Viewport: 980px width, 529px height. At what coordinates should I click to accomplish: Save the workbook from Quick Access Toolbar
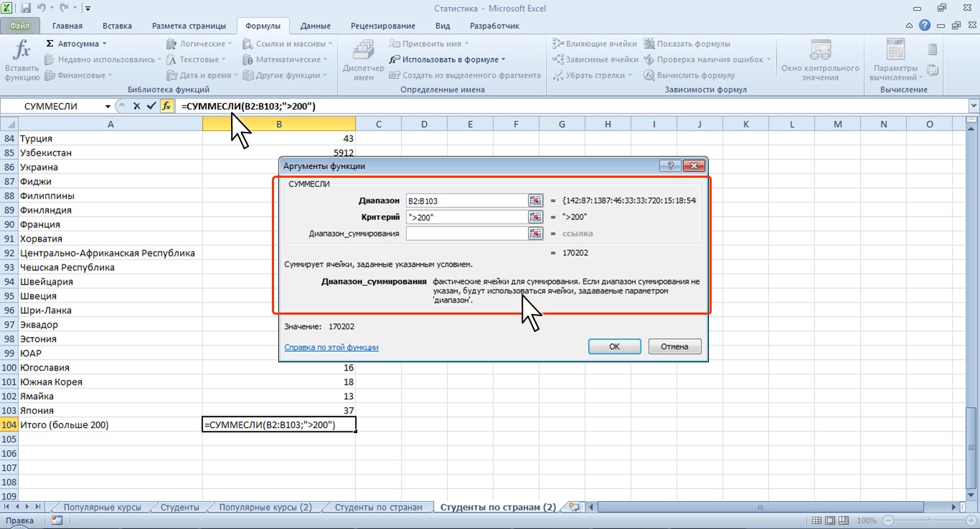coord(26,9)
